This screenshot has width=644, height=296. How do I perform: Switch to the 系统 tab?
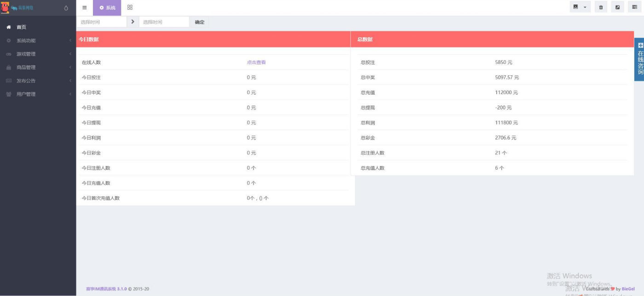click(x=107, y=7)
